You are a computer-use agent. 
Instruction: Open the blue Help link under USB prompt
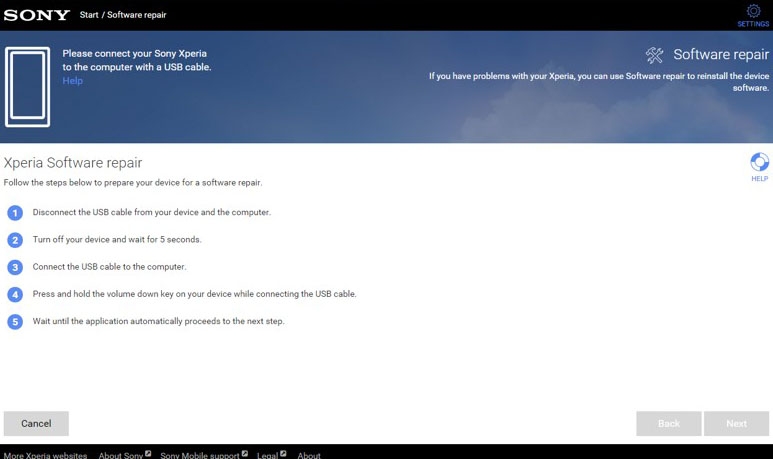click(72, 81)
